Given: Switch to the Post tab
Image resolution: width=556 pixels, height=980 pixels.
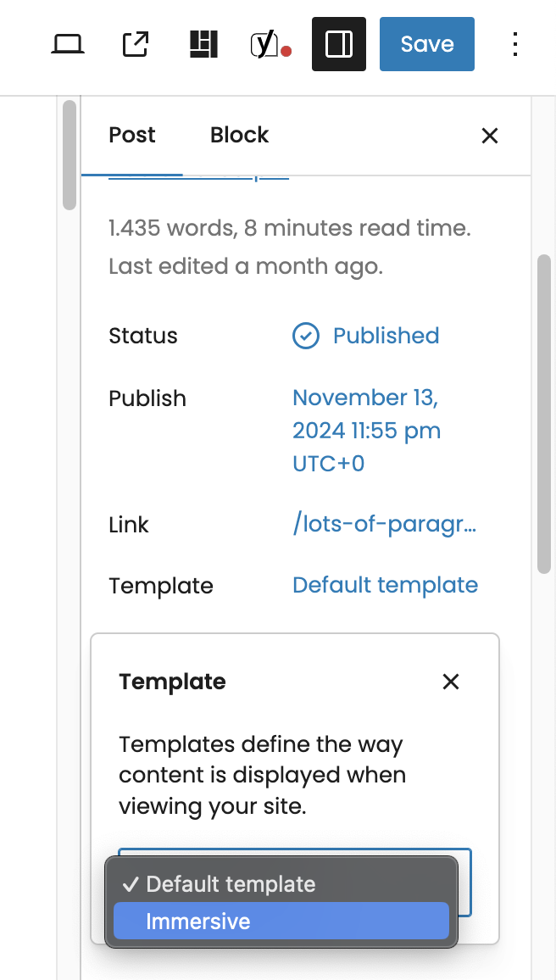Looking at the screenshot, I should pyautogui.click(x=132, y=135).
